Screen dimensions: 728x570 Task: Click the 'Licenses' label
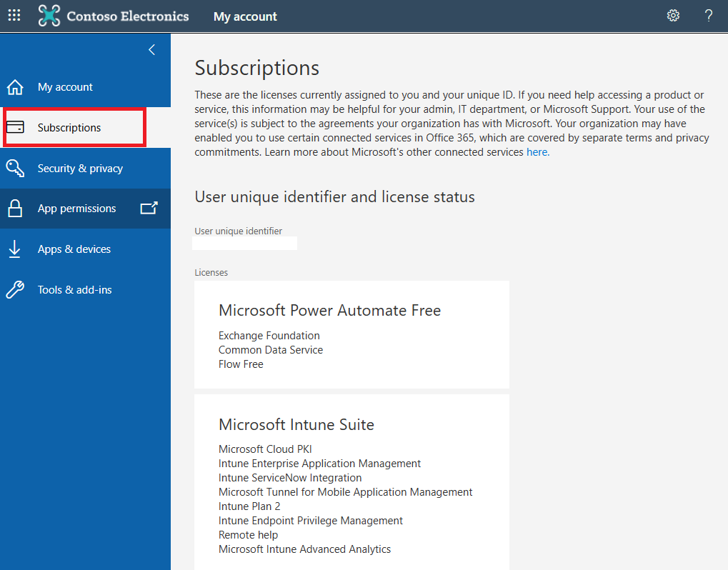coord(211,272)
